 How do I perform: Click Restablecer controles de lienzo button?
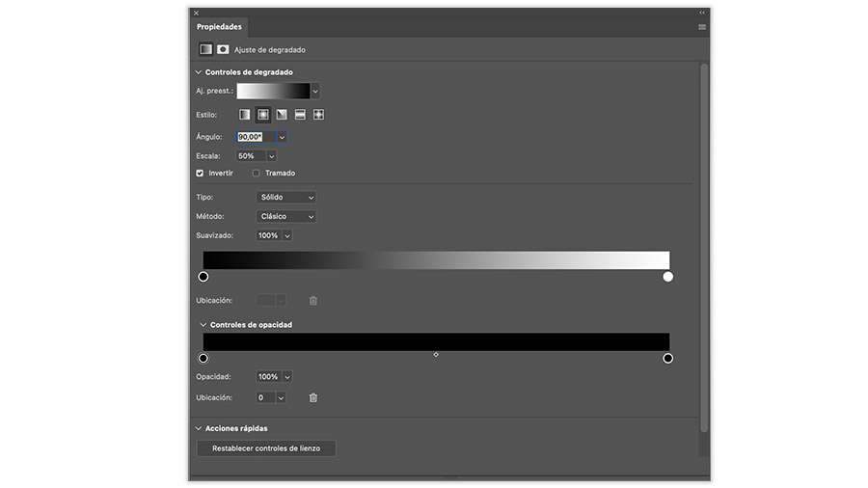[x=266, y=448]
